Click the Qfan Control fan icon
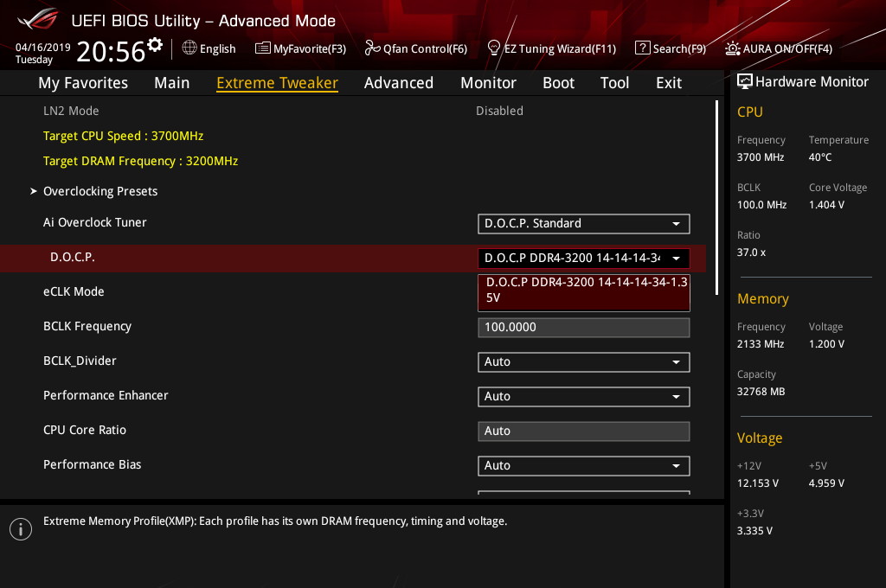 coord(372,48)
